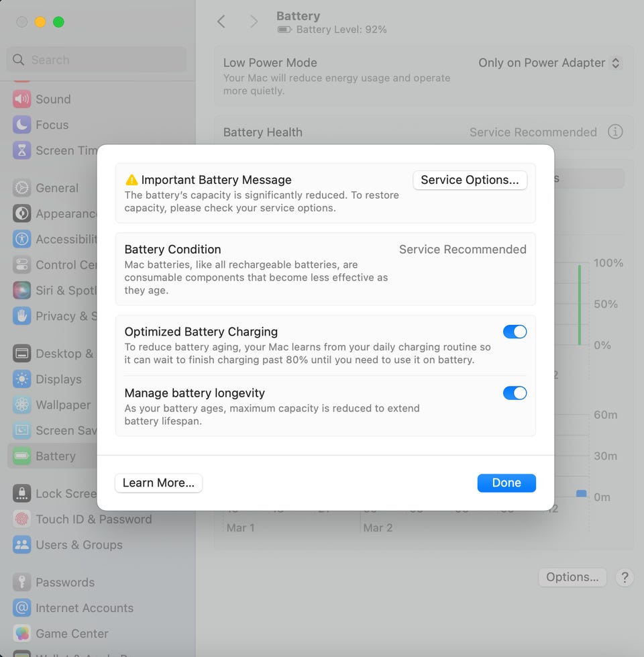The image size is (644, 657).
Task: Select Touch ID & Password in sidebar
Action: [94, 519]
